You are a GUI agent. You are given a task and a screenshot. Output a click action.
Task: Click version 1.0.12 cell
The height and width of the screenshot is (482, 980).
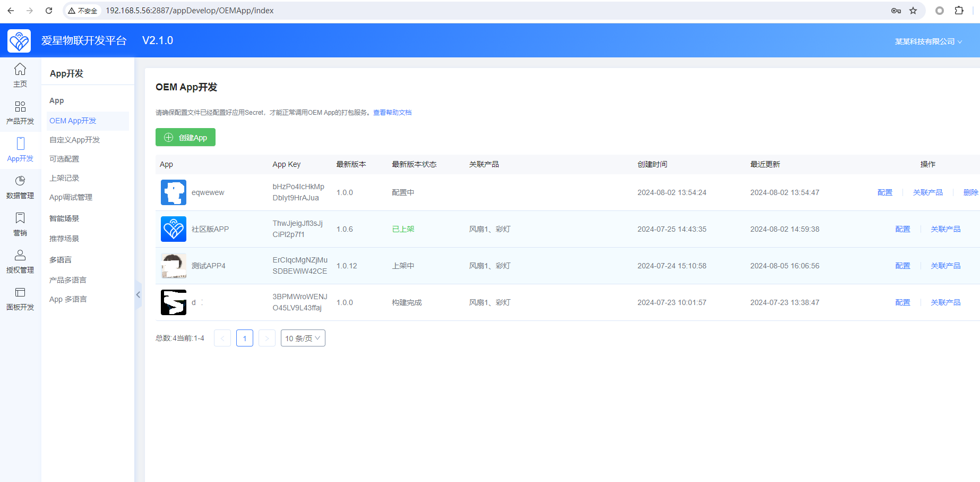[x=347, y=266]
